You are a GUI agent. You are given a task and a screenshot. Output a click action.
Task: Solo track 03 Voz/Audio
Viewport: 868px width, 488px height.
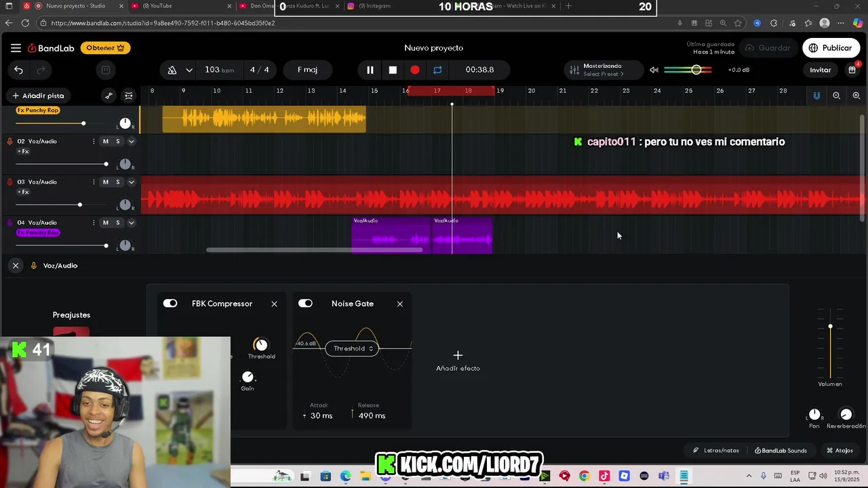click(118, 182)
